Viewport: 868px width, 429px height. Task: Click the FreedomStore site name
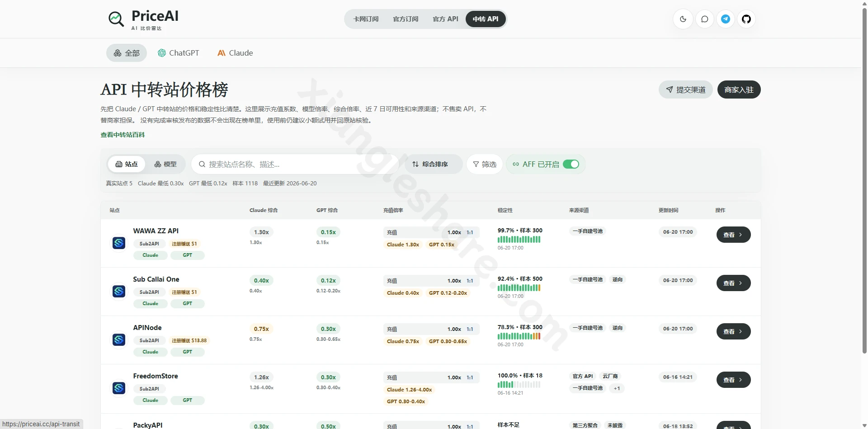coord(156,376)
